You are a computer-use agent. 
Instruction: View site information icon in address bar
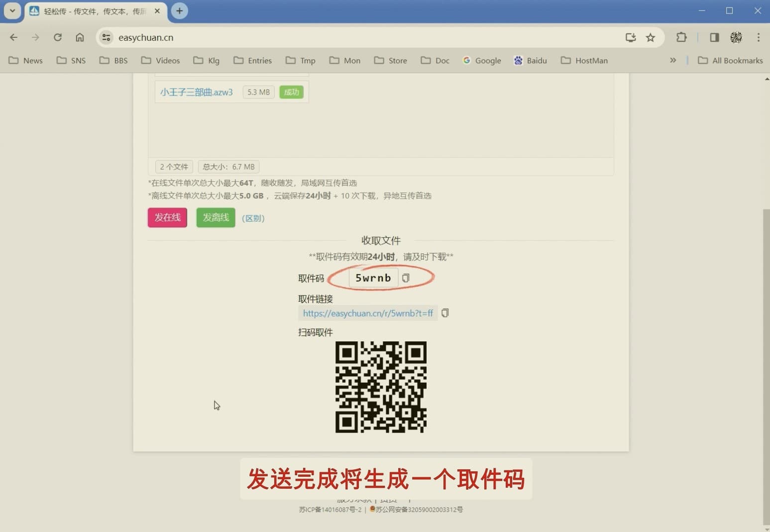[106, 37]
